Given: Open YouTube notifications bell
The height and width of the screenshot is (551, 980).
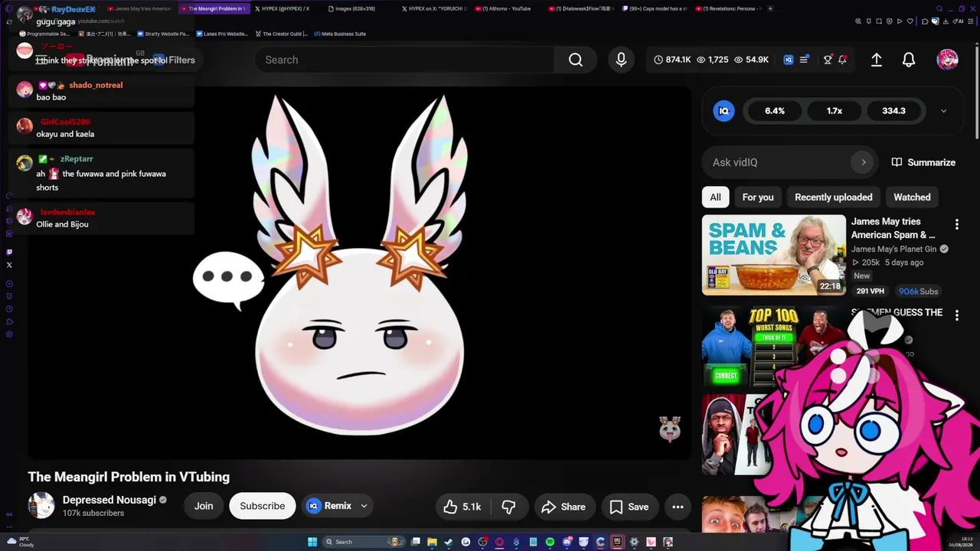Looking at the screenshot, I should click(x=909, y=60).
